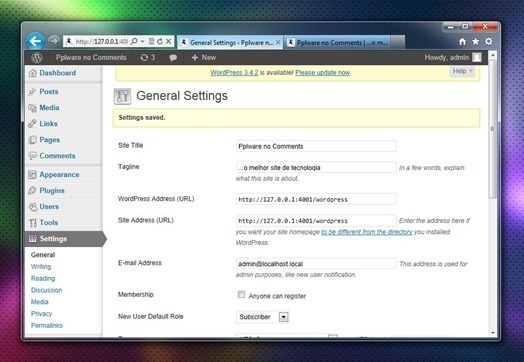This screenshot has height=362, width=524.
Task: Click the Plugins plug icon
Action: (32, 191)
